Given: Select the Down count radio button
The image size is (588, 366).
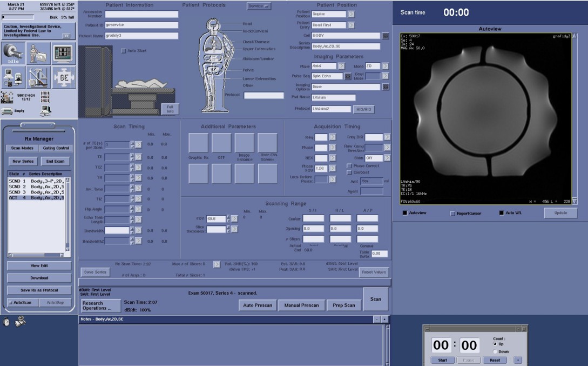Looking at the screenshot, I should coord(495,351).
